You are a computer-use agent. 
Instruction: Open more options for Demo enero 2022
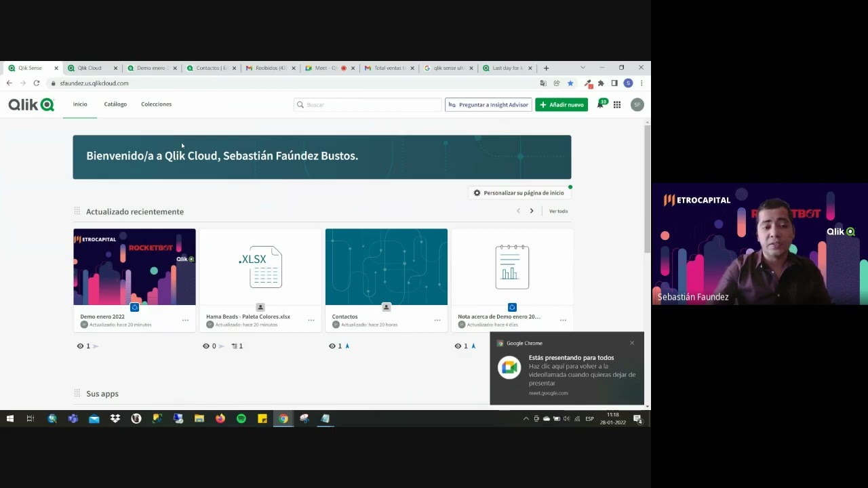185,320
